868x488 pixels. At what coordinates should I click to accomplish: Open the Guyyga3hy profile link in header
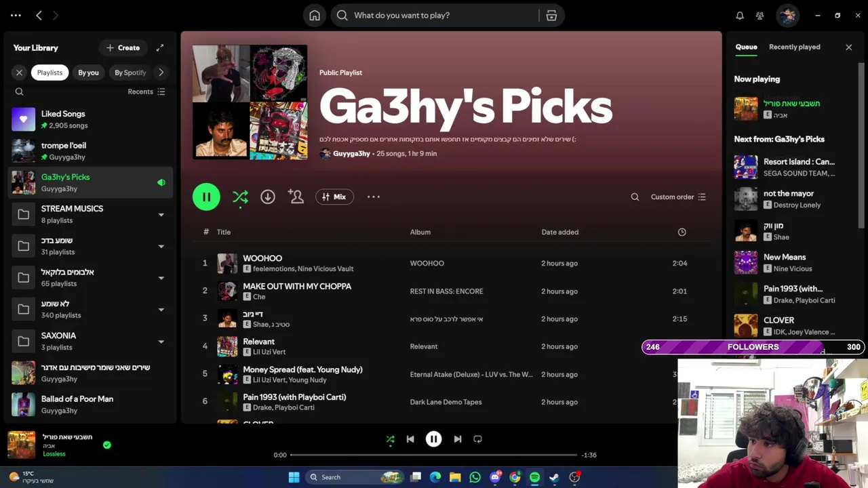pyautogui.click(x=351, y=154)
